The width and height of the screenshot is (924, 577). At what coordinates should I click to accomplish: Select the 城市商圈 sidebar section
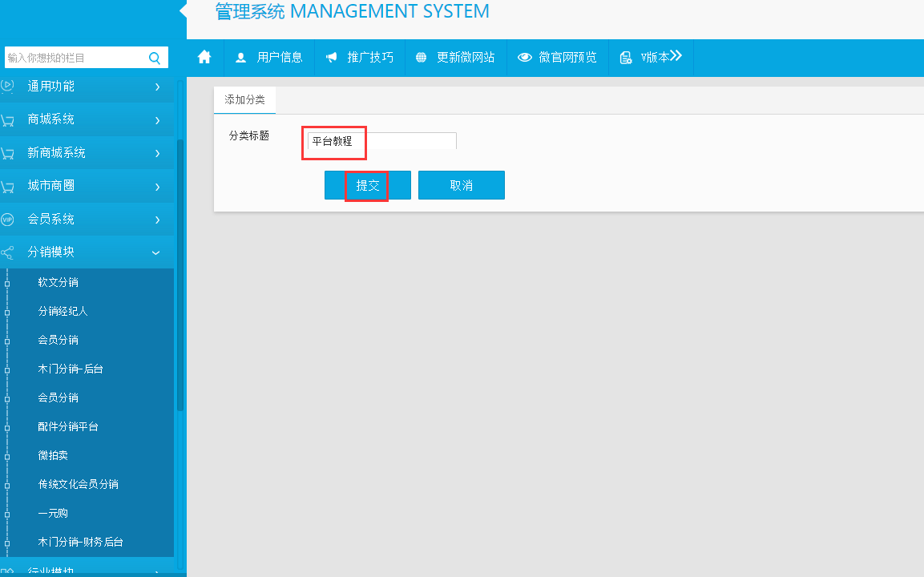click(x=87, y=186)
